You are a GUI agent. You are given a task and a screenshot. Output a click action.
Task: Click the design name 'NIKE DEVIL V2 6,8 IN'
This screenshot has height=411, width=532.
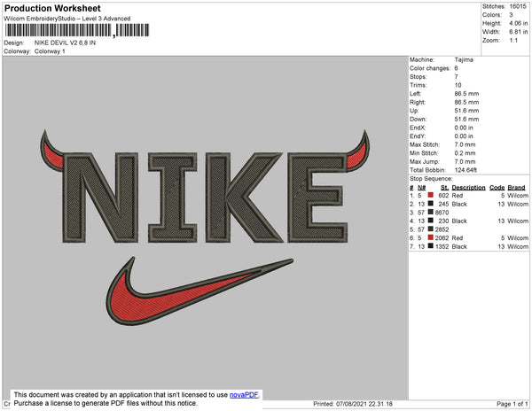coord(65,43)
